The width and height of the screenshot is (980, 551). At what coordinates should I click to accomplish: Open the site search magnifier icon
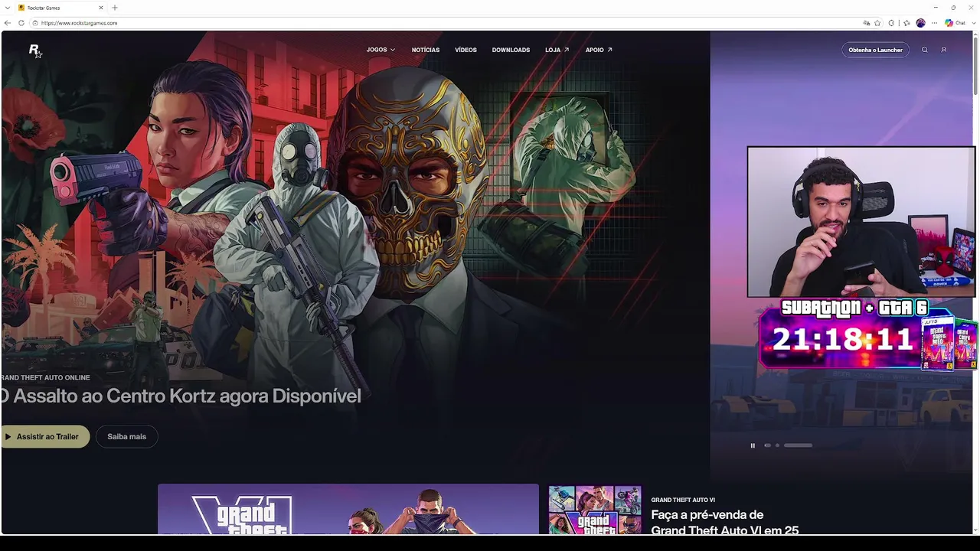pos(925,50)
